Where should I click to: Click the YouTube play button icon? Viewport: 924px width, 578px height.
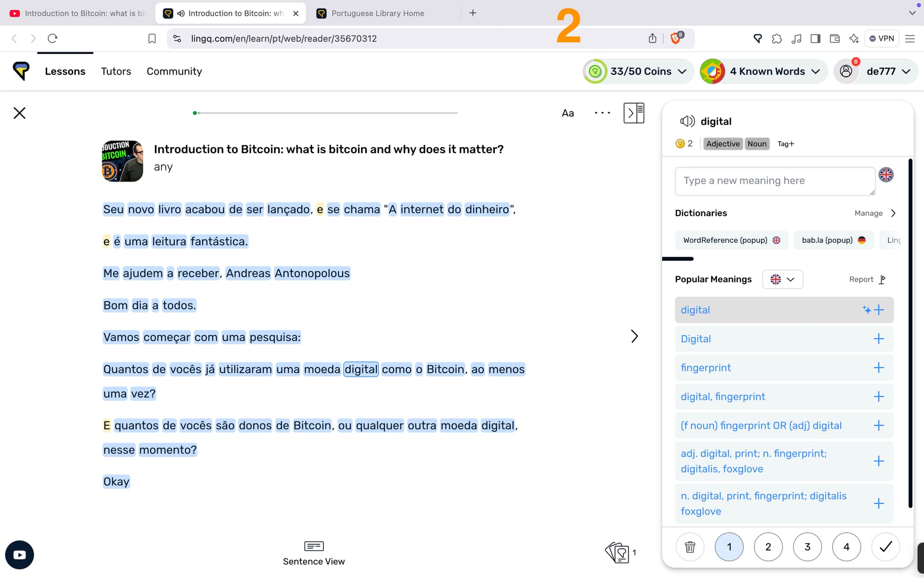(19, 555)
